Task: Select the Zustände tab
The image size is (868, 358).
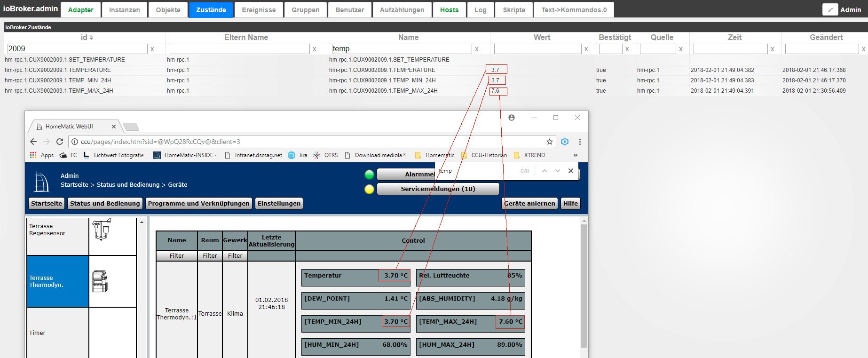Action: [x=211, y=10]
